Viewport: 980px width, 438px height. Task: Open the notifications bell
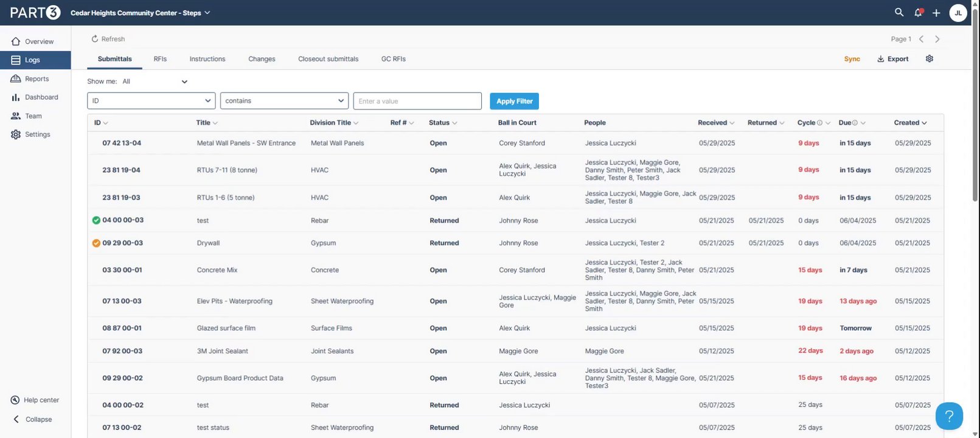918,12
